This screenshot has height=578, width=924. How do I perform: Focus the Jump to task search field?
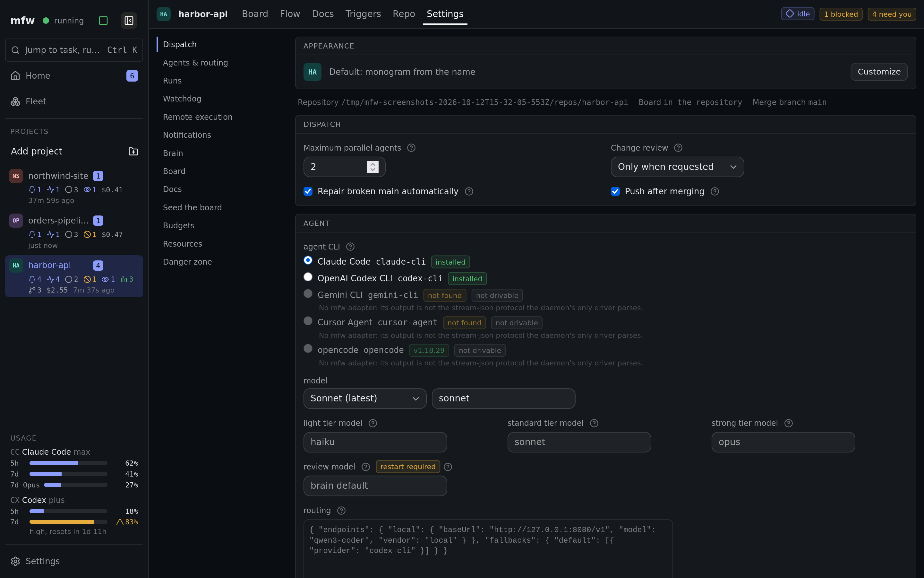click(74, 50)
